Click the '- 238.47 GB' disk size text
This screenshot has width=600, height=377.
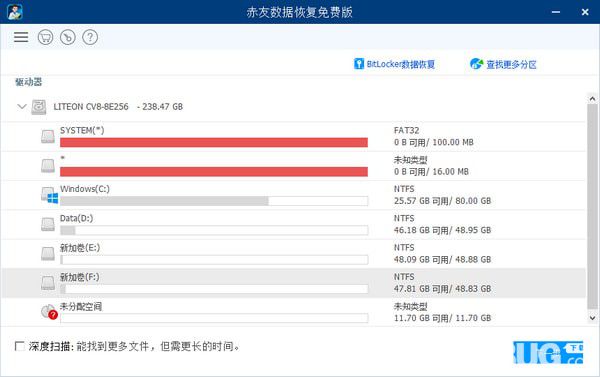[x=160, y=107]
